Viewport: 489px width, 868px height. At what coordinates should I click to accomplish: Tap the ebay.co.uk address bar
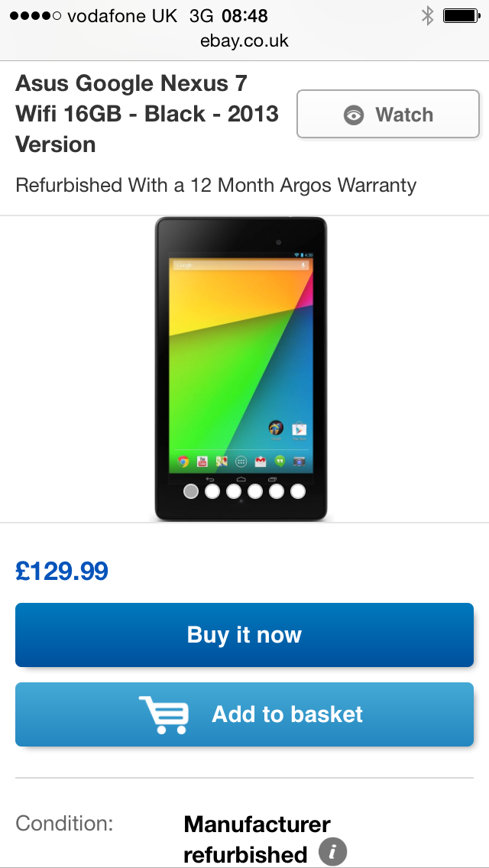coord(244,41)
